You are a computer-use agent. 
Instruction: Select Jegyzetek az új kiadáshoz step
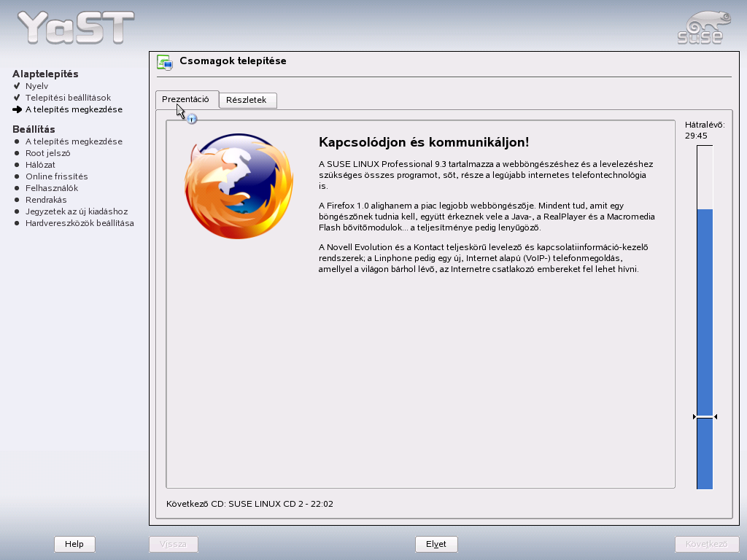pos(76,211)
